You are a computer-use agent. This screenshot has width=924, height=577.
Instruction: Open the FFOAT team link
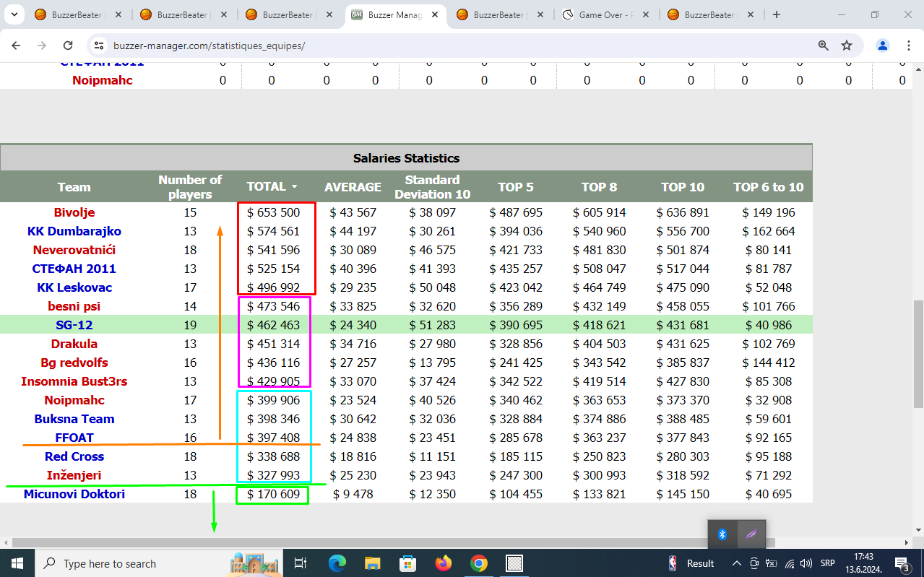[74, 438]
